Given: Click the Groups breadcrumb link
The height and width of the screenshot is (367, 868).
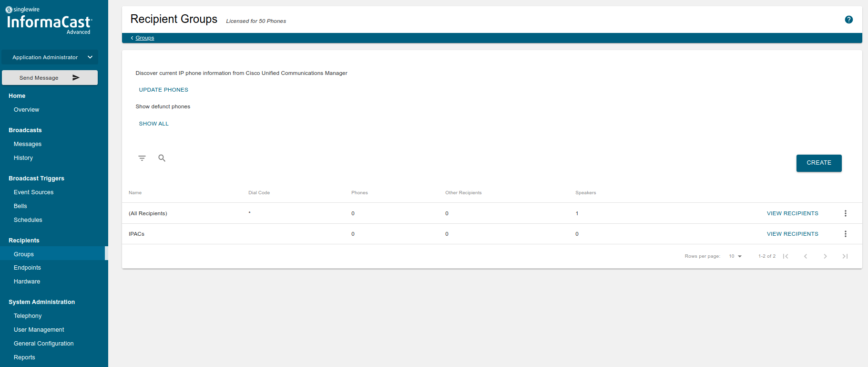Looking at the screenshot, I should pyautogui.click(x=144, y=38).
